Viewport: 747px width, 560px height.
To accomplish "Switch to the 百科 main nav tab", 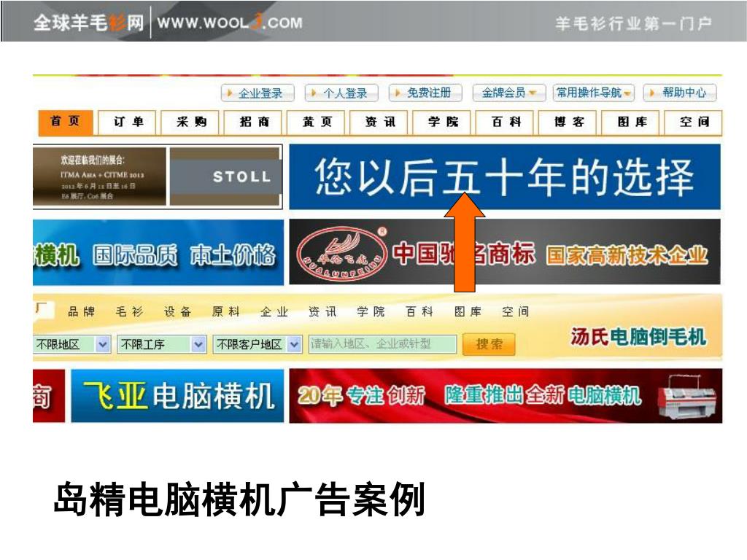I will click(x=505, y=122).
